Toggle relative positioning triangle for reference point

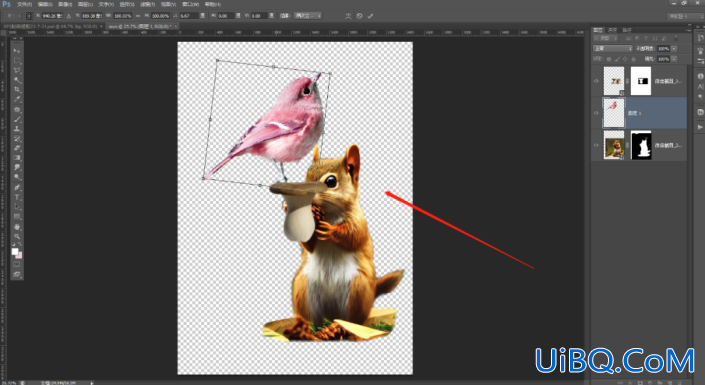pos(69,16)
